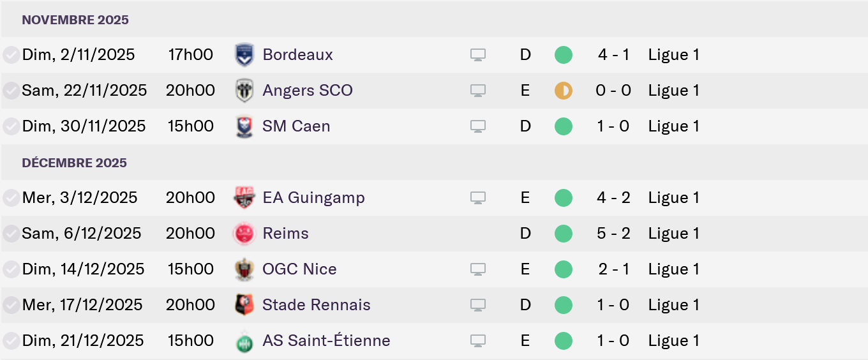Collapse the DÉCEMBRE 2025 section header
Viewport: 868px width, 360px height.
click(x=74, y=163)
